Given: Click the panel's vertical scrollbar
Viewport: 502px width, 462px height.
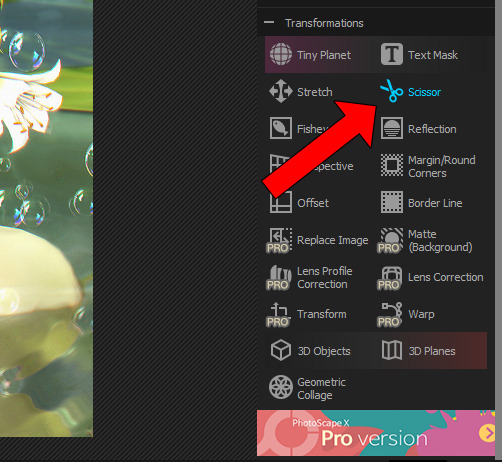Looking at the screenshot, I should tap(498, 230).
